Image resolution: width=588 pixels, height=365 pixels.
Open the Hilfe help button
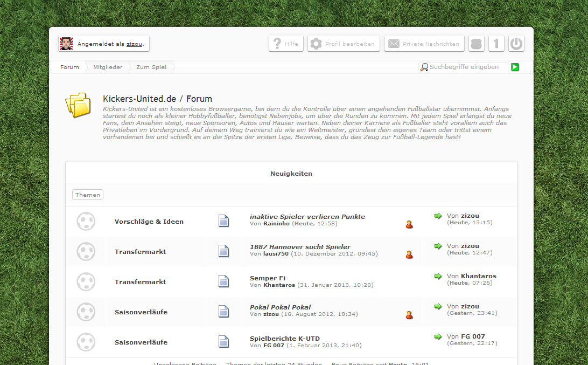(286, 44)
